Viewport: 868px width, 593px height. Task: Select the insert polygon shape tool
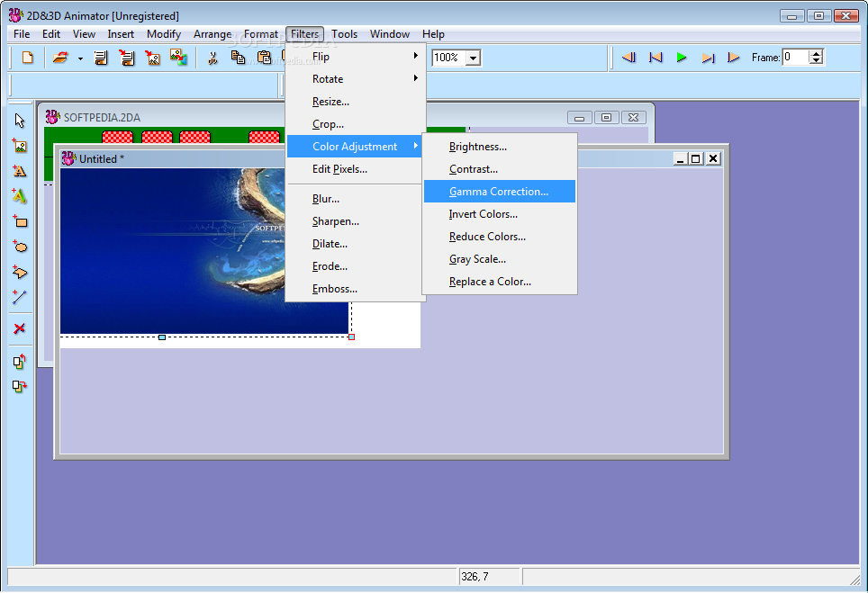[x=20, y=272]
